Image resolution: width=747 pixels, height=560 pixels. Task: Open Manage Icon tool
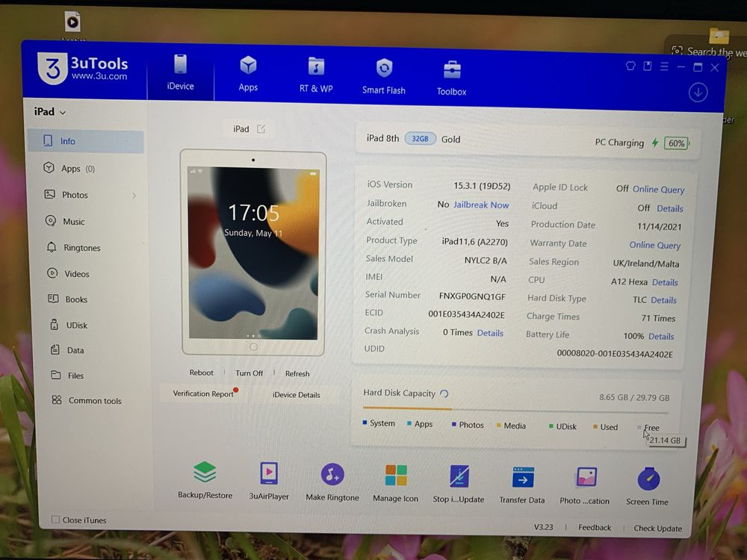coord(395,483)
